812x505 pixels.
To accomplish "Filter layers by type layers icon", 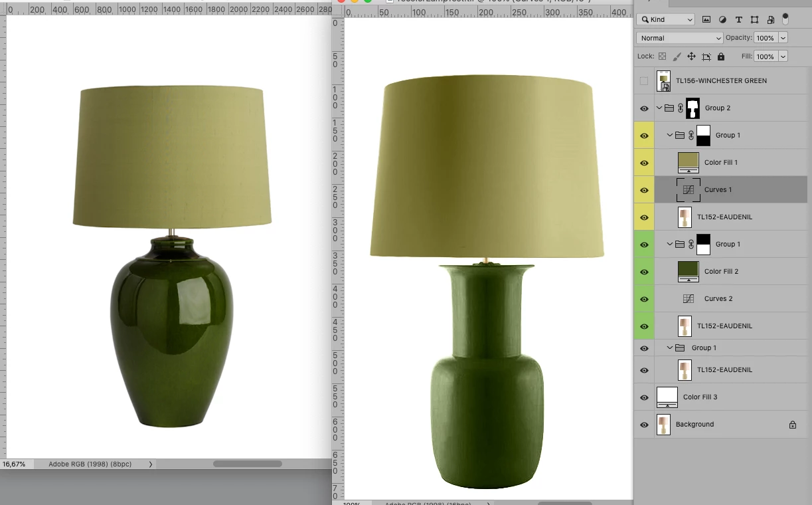I will 738,20.
